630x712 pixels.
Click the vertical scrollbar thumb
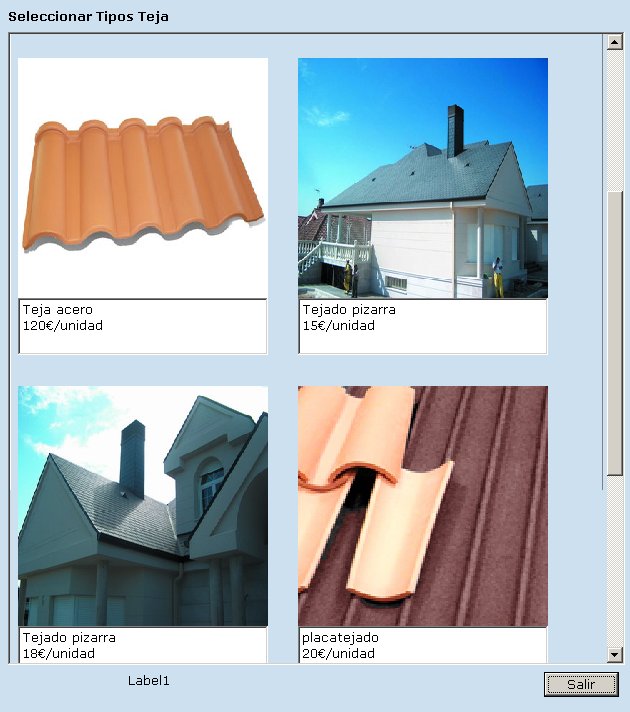coord(615,333)
